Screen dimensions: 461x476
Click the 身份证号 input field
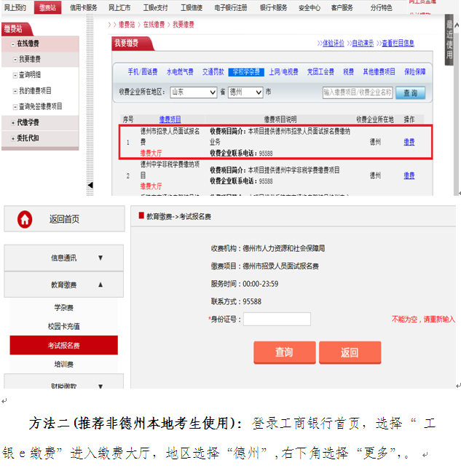pyautogui.click(x=277, y=319)
